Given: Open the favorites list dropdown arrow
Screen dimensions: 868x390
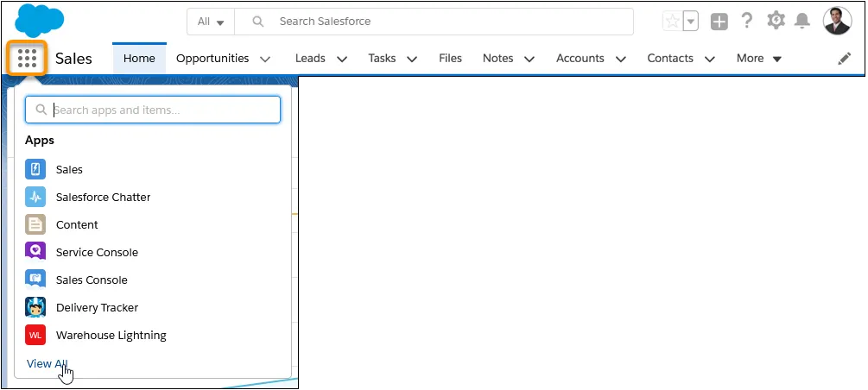Looking at the screenshot, I should pos(690,22).
